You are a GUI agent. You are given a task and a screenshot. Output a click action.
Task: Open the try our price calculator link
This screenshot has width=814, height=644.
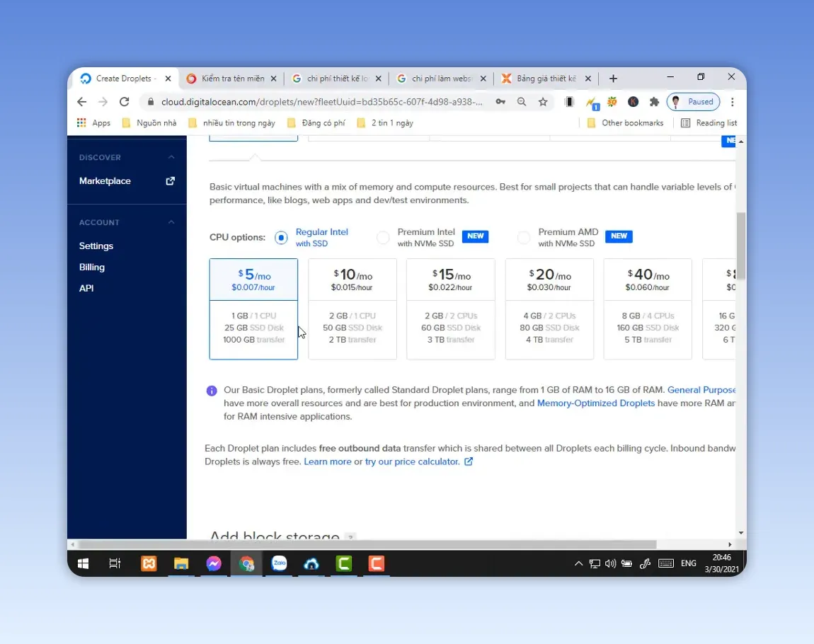[412, 462]
